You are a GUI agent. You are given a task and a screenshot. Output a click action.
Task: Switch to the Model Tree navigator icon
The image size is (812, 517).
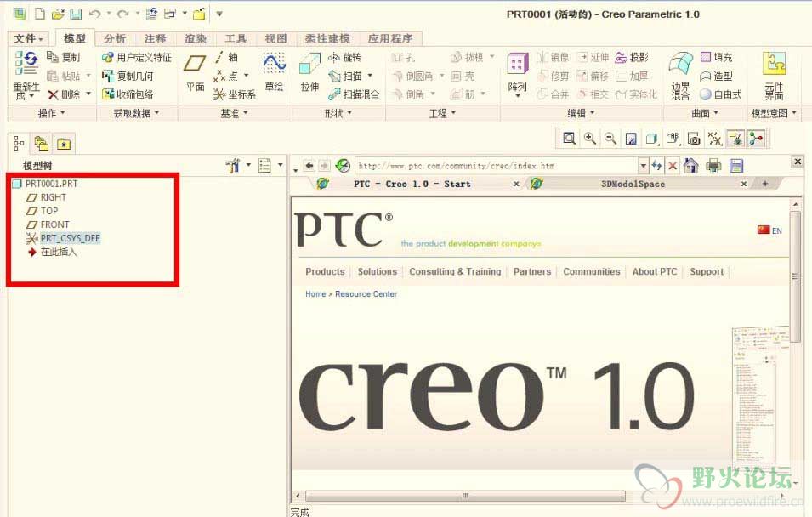pyautogui.click(x=20, y=144)
